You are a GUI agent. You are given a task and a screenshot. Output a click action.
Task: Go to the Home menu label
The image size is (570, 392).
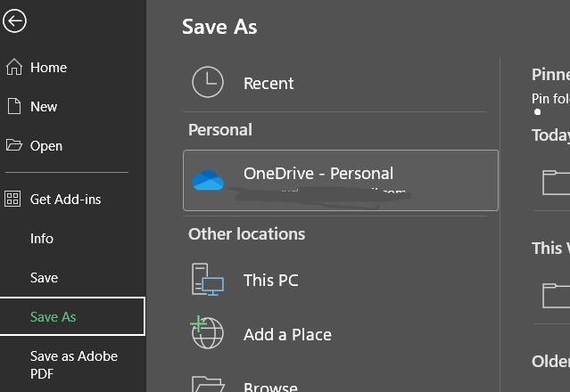48,68
